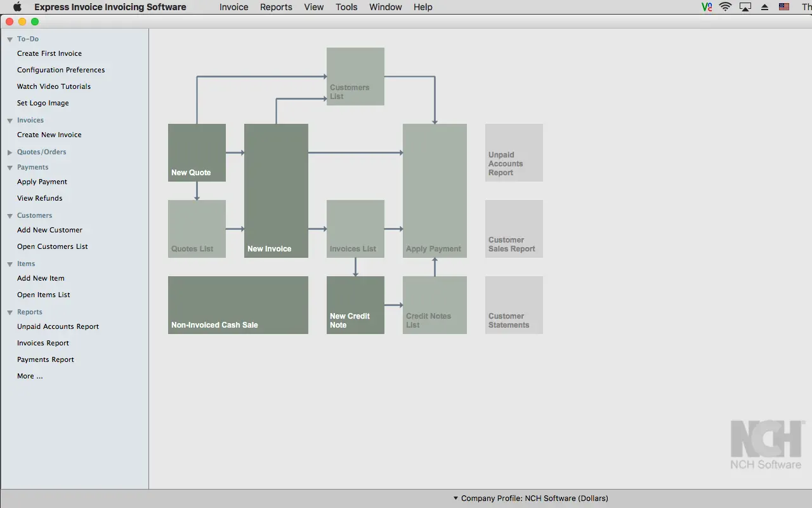Open the Company Profile dropdown
The width and height of the screenshot is (812, 508).
pos(530,498)
